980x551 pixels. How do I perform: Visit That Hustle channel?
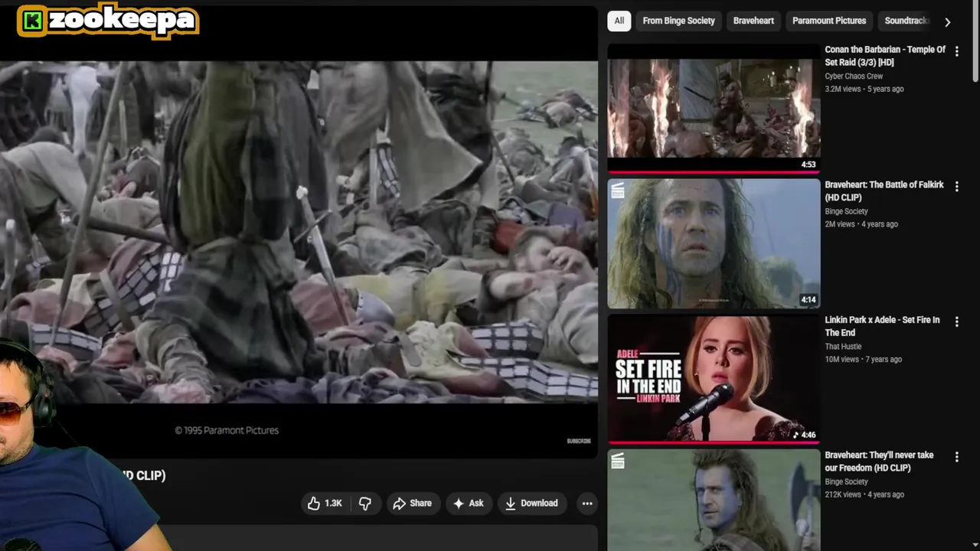point(843,347)
